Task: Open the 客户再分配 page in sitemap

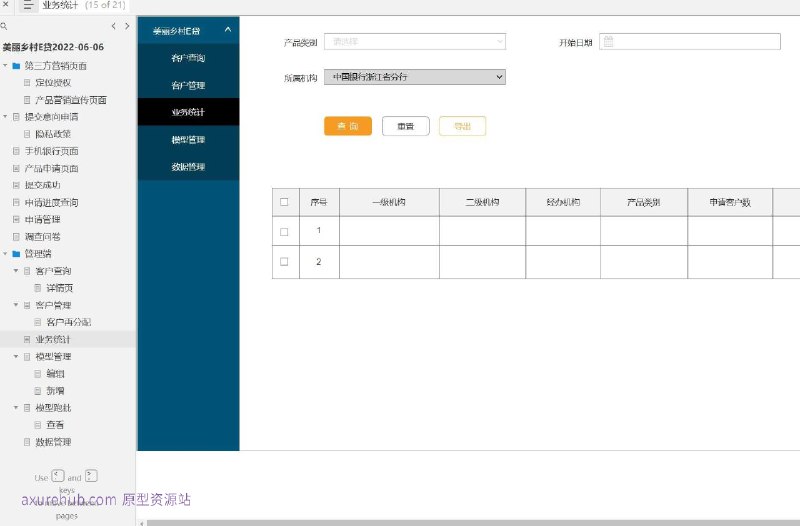Action: click(x=68, y=322)
